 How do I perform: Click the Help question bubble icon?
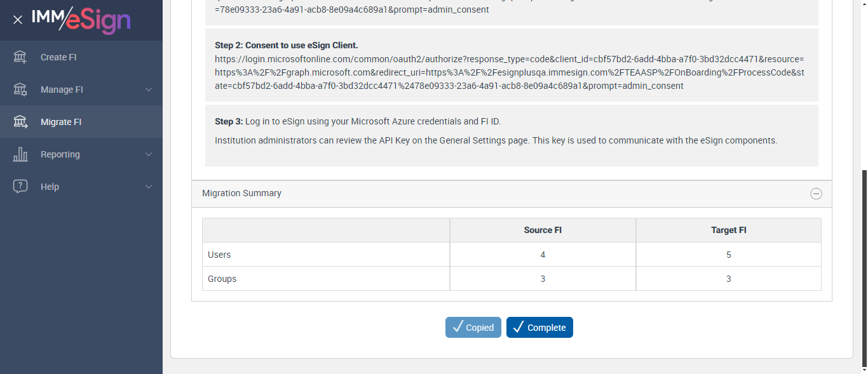coord(20,187)
